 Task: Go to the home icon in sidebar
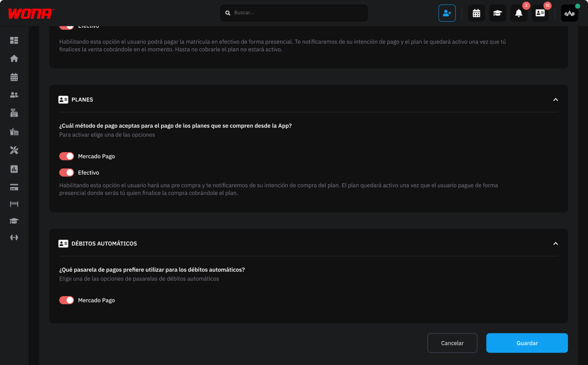(x=14, y=58)
